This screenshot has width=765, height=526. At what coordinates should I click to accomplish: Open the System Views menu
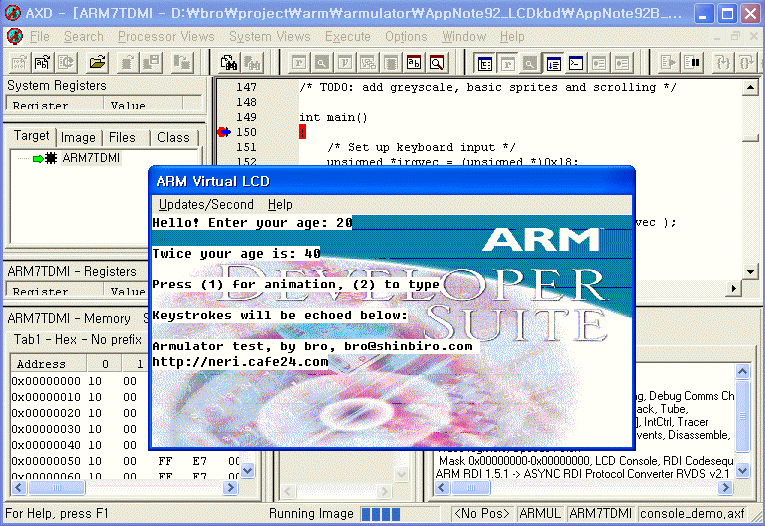[269, 37]
